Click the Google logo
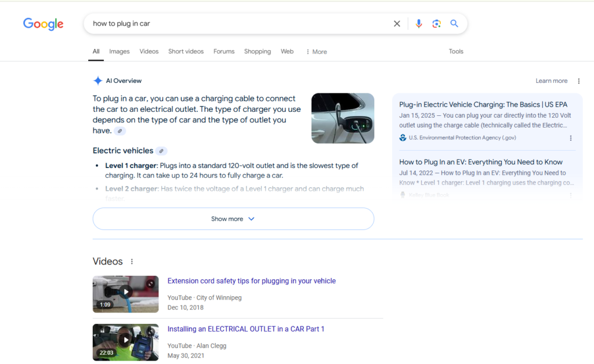 (x=43, y=24)
